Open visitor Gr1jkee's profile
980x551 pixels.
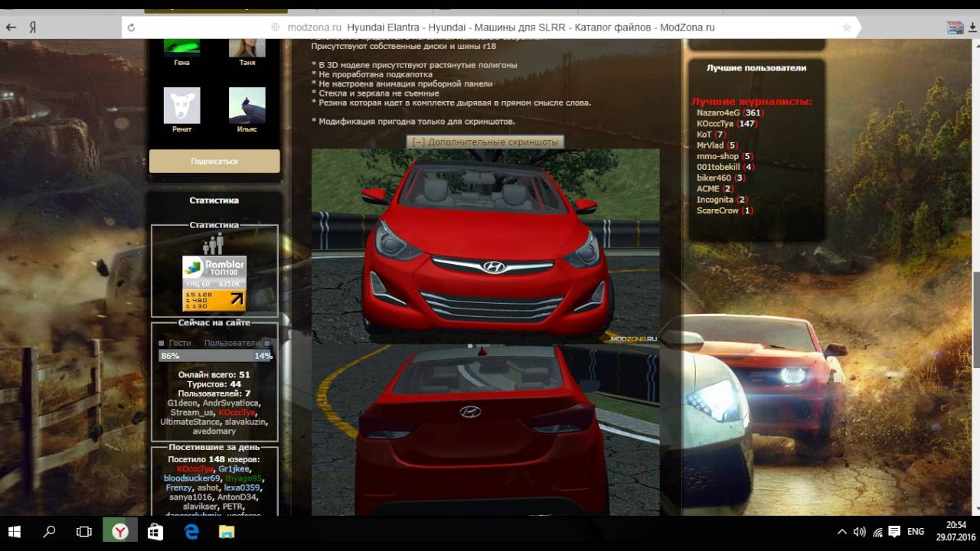[234, 469]
